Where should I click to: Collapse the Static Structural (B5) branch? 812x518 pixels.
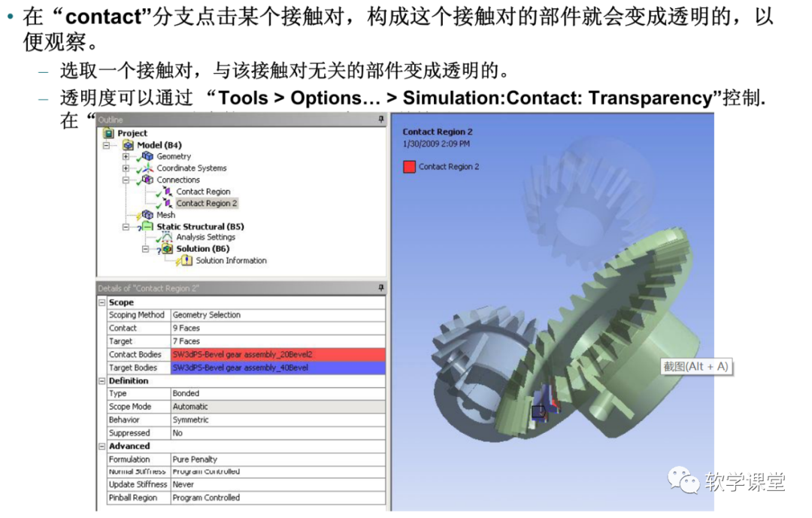click(x=126, y=226)
